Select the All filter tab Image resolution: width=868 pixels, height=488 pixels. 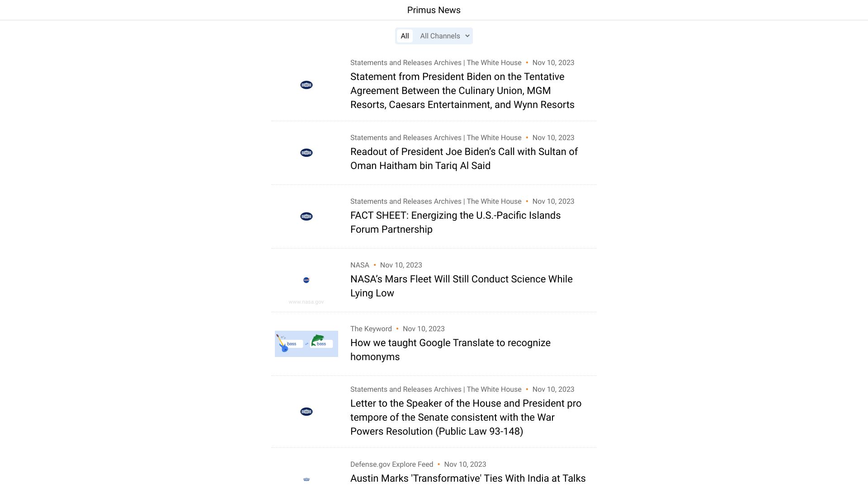405,36
